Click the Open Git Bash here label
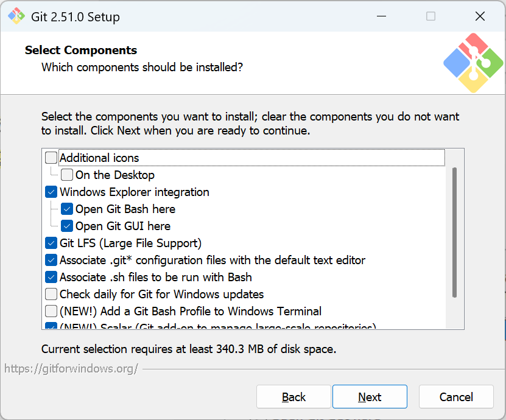This screenshot has width=506, height=420. 125,209
